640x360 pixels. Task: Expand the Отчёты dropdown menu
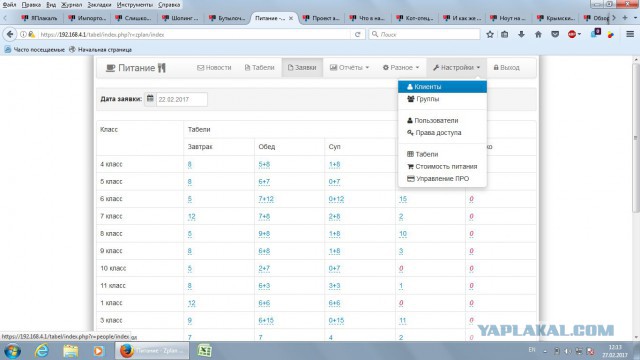pos(349,68)
